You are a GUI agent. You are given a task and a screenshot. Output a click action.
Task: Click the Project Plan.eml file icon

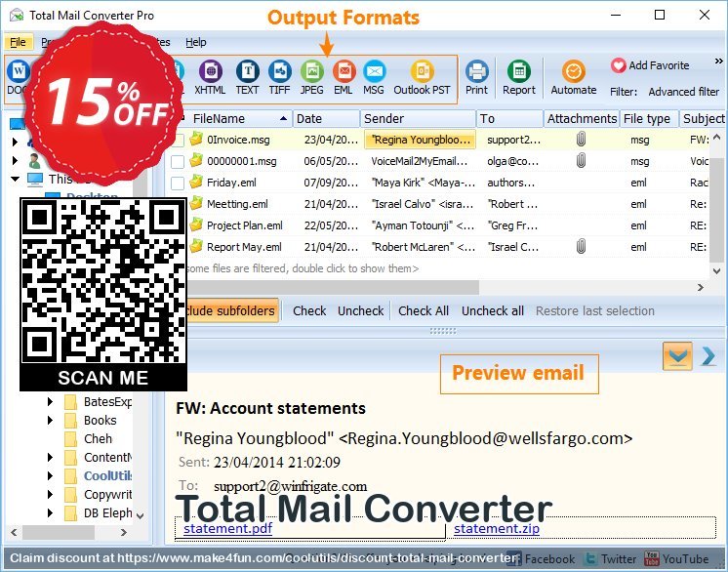196,225
